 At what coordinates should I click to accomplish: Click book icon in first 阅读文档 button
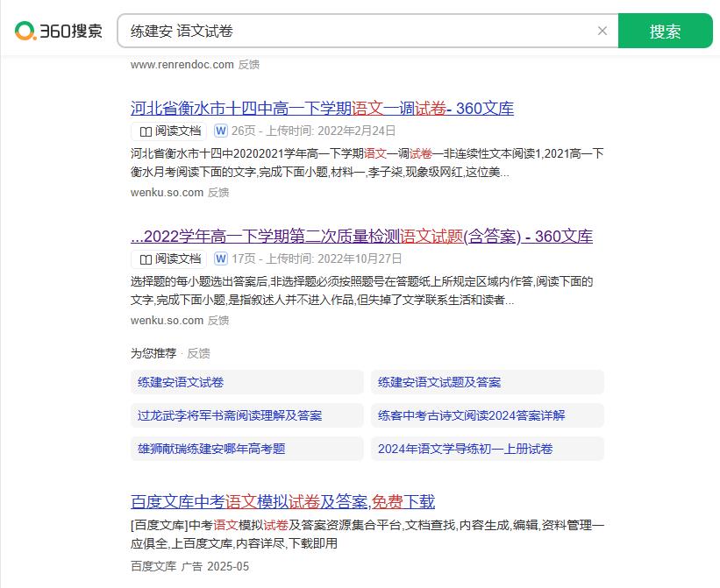tap(146, 131)
